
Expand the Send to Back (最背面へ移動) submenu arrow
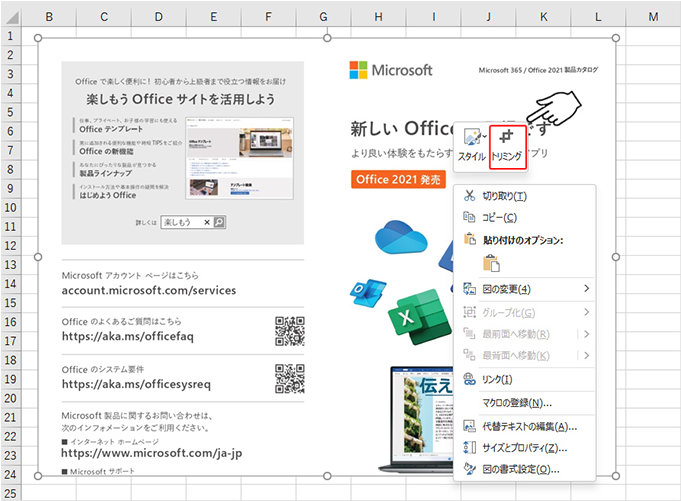(586, 356)
